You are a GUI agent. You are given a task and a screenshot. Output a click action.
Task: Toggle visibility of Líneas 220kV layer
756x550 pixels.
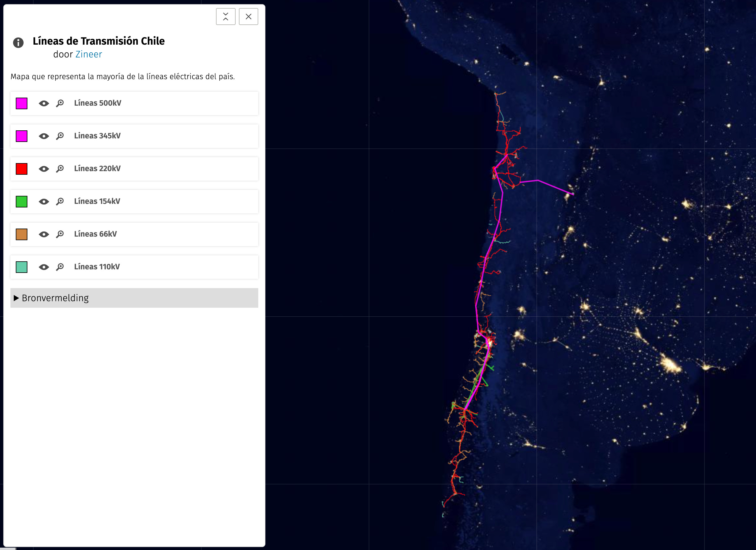[44, 169]
